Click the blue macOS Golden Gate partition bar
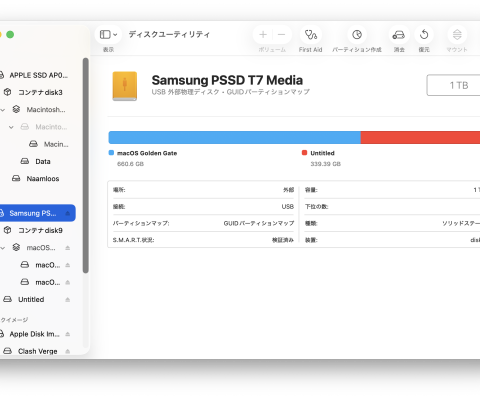Image resolution: width=480 pixels, height=399 pixels. coord(234,137)
